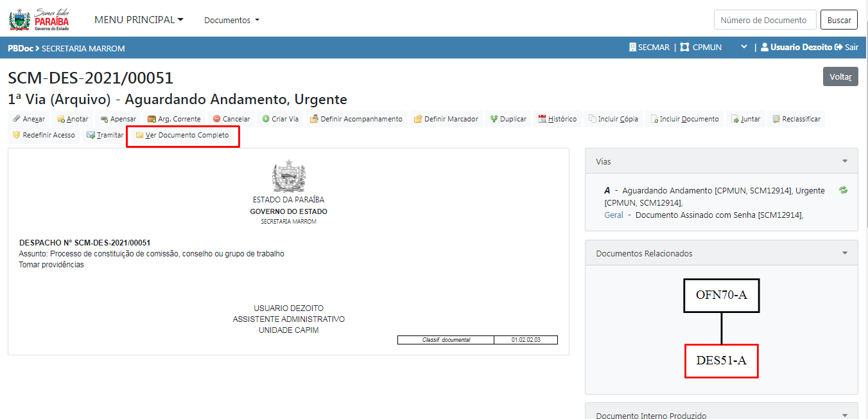
Task: Click the Número de Documento search field
Action: click(x=764, y=20)
